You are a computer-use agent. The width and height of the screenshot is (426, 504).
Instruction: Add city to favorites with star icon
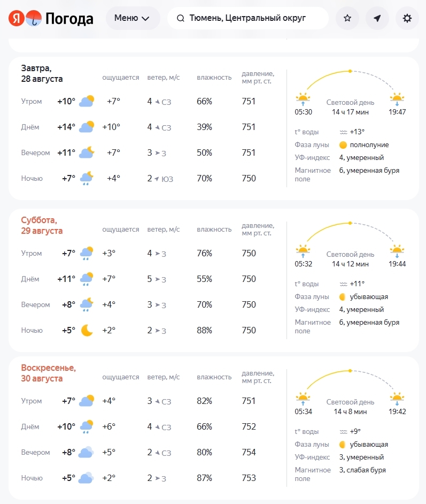pyautogui.click(x=347, y=18)
